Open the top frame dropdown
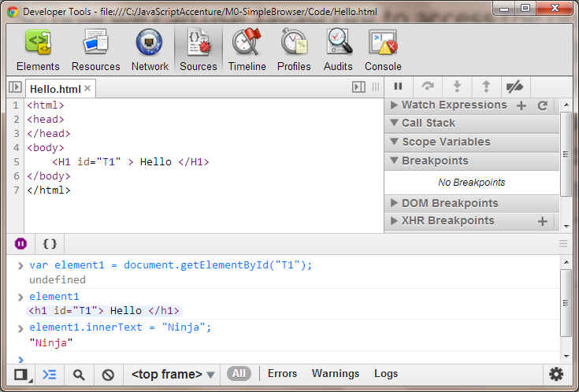Image resolution: width=579 pixels, height=392 pixels. 173,375
